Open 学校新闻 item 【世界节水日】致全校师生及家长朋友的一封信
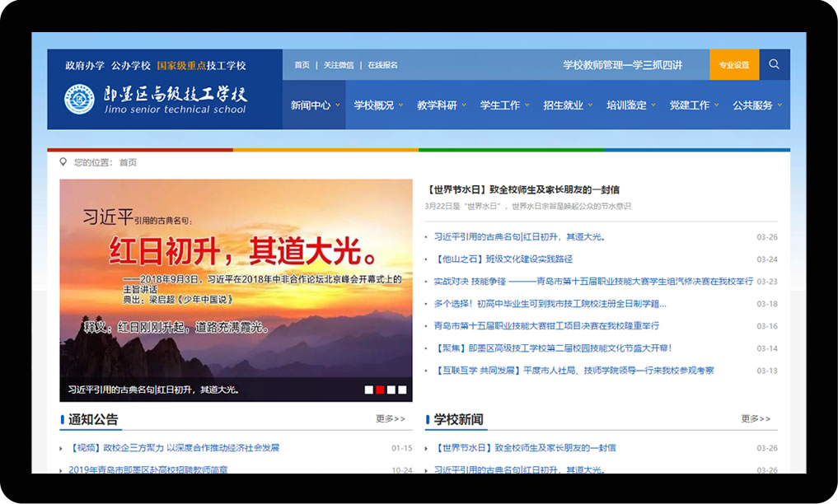The width and height of the screenshot is (838, 504). click(x=525, y=448)
